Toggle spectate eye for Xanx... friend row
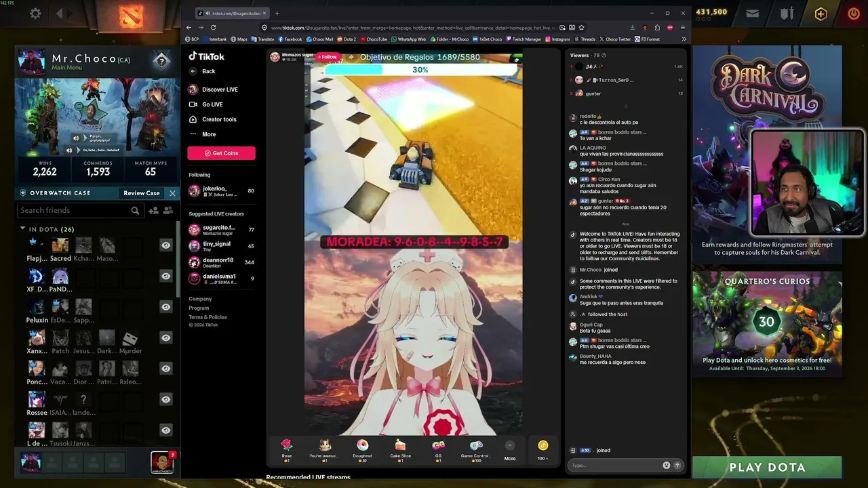The width and height of the screenshot is (868, 488). coord(165,338)
